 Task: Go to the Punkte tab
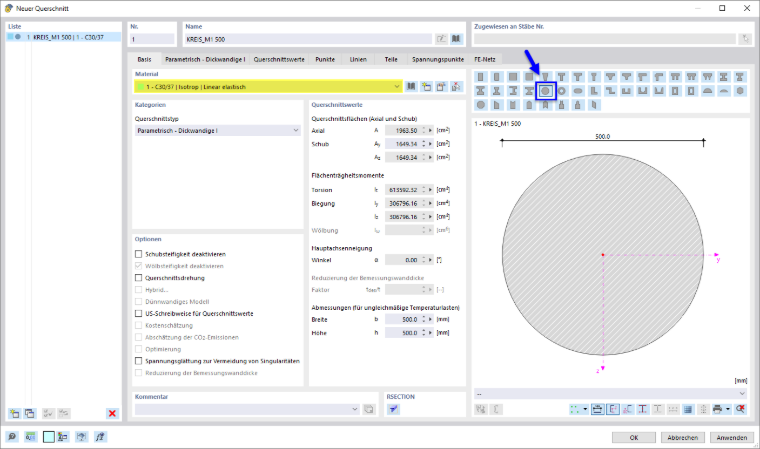click(325, 59)
